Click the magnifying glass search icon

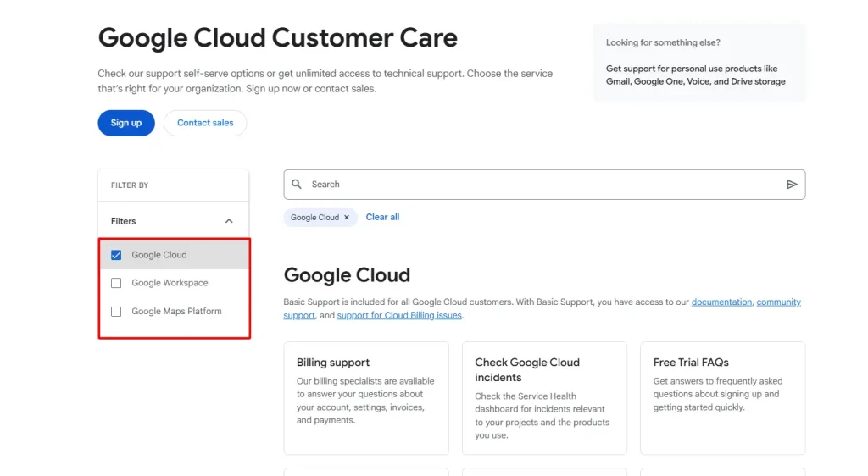coord(297,184)
